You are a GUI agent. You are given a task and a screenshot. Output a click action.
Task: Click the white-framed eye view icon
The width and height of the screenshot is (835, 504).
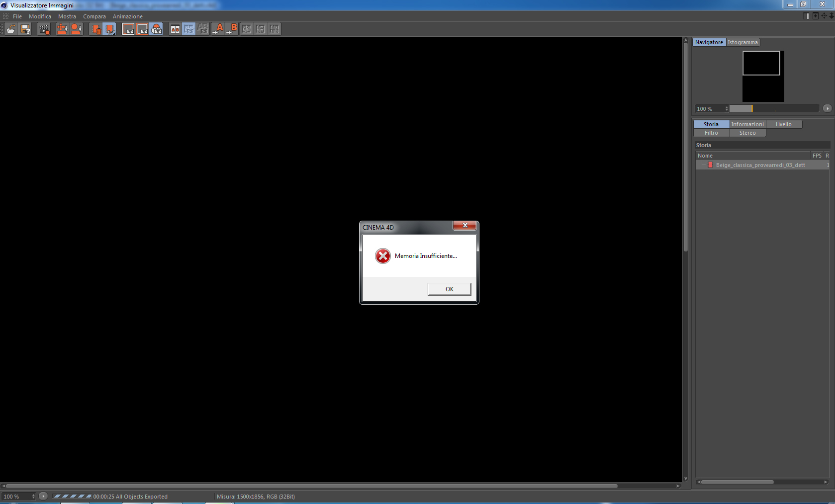(x=128, y=29)
